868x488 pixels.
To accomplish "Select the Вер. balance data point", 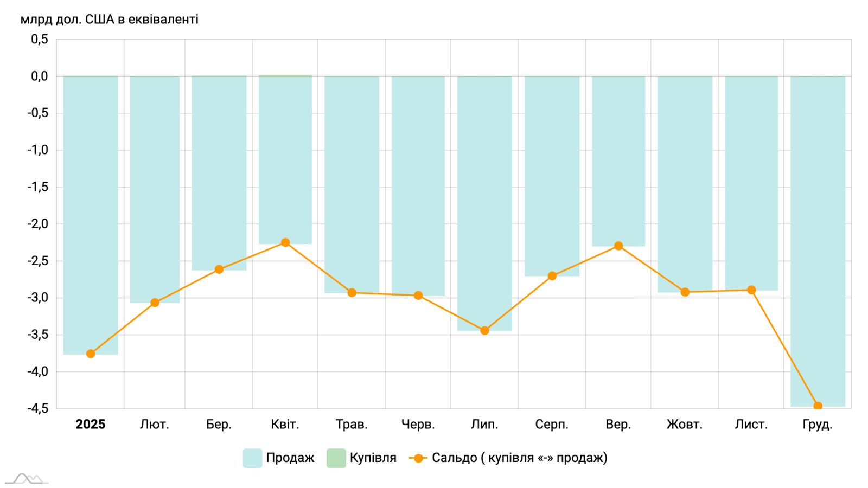I will pos(618,246).
